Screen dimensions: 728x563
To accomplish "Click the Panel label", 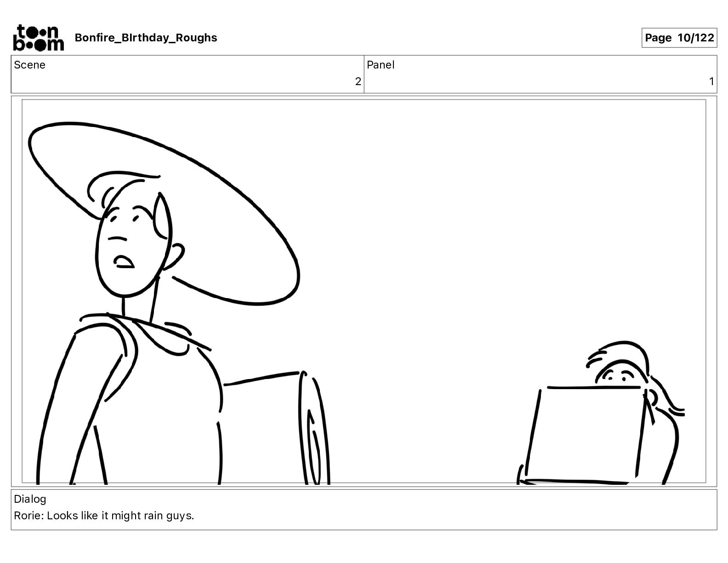I will tap(381, 65).
